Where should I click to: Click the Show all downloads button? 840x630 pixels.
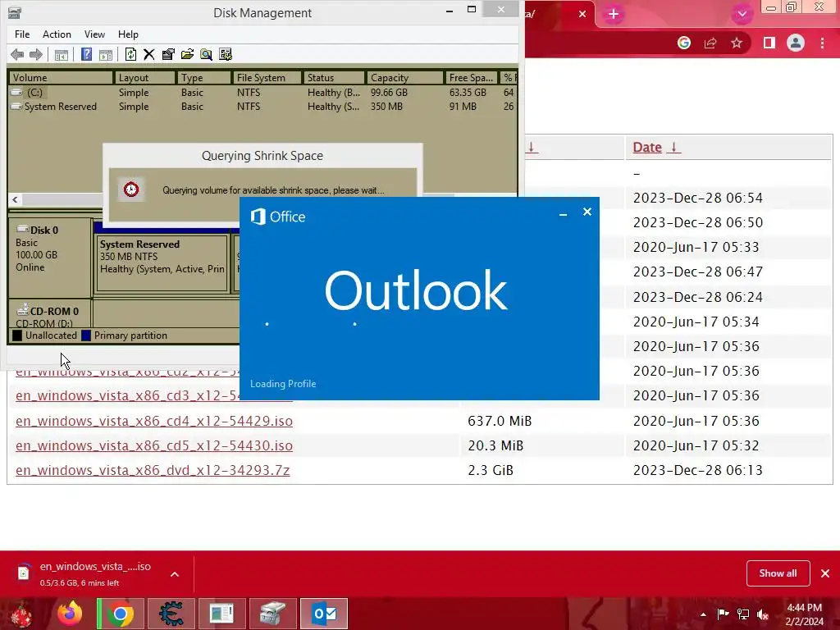tap(778, 573)
